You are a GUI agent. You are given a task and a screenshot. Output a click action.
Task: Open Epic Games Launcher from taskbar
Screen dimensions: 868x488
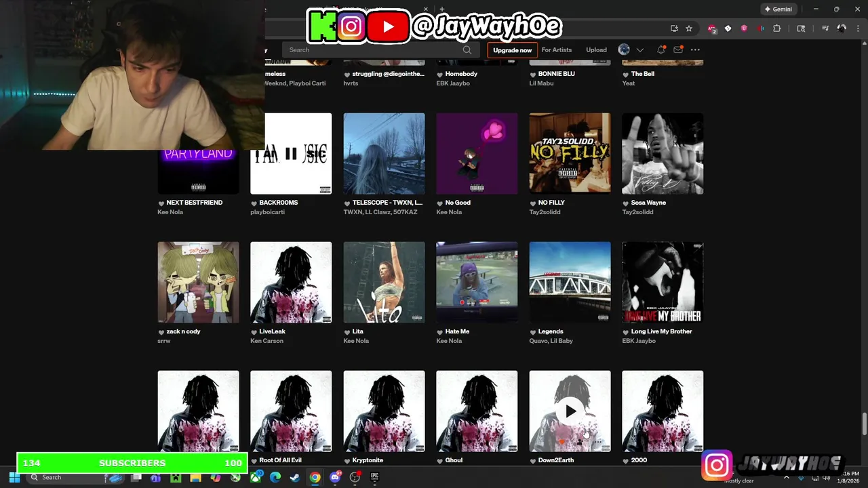coord(374,477)
